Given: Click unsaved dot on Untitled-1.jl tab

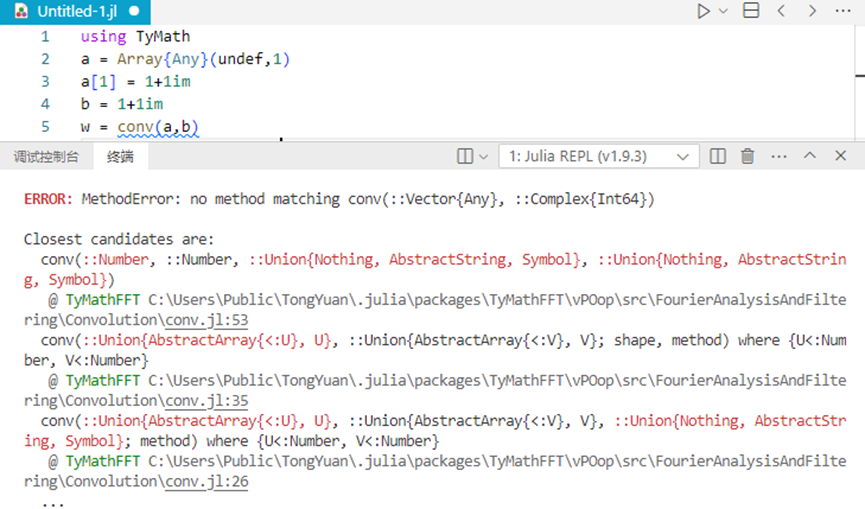Looking at the screenshot, I should 134,11.
